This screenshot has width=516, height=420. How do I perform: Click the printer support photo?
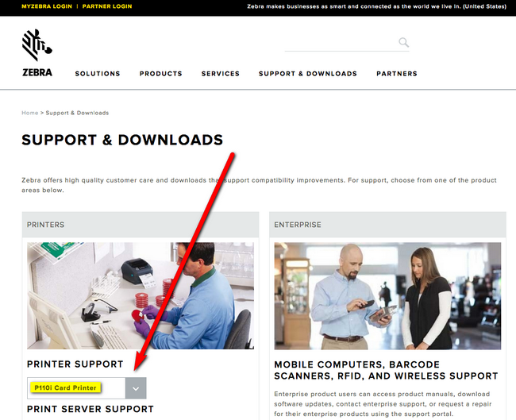point(141,296)
